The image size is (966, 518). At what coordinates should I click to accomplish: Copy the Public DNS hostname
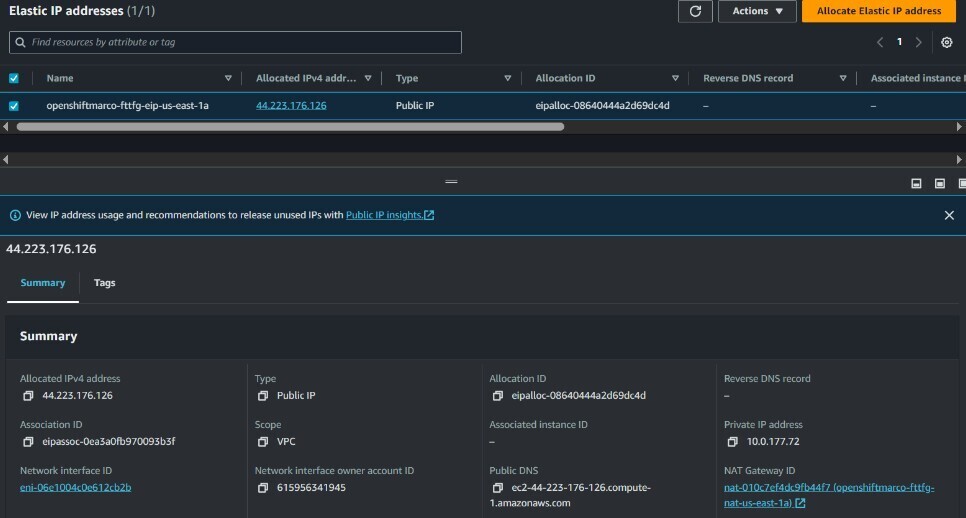(x=497, y=488)
